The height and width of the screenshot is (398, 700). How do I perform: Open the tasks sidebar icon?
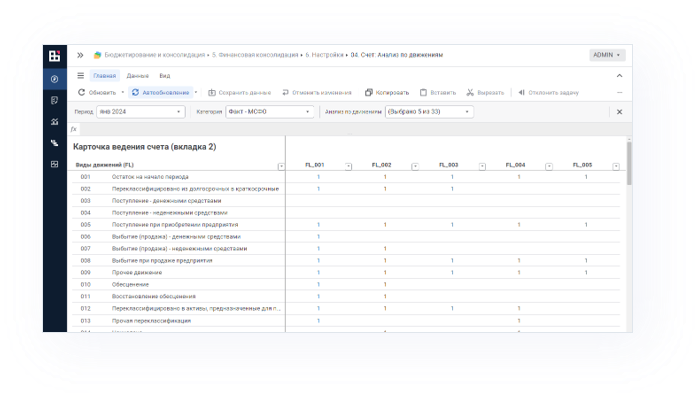(54, 100)
